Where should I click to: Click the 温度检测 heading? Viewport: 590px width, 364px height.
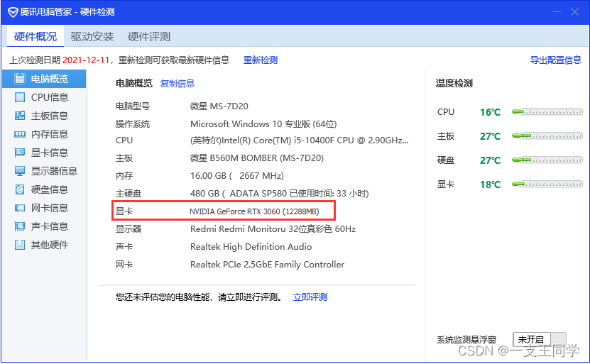[454, 83]
